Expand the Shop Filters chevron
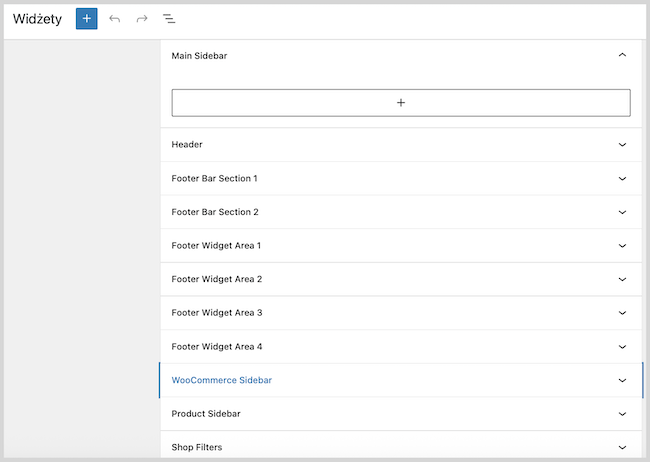The width and height of the screenshot is (650, 462). (x=622, y=447)
